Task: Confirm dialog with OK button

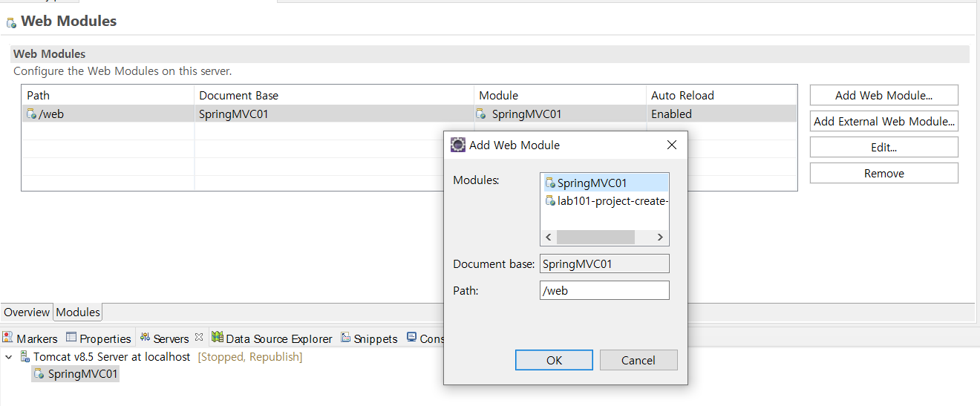Action: pyautogui.click(x=554, y=360)
